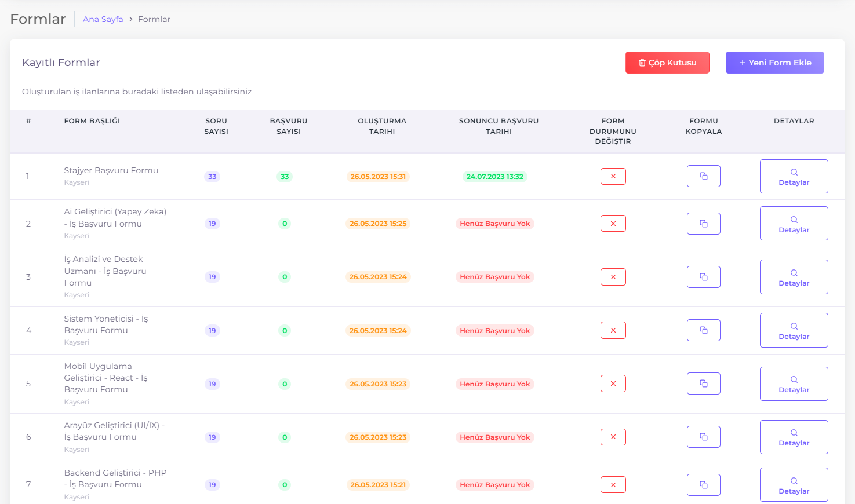Screen dimensions: 855x504
Task: View details of İş Analizi ve Destek Uzmanı
Action: click(794, 277)
